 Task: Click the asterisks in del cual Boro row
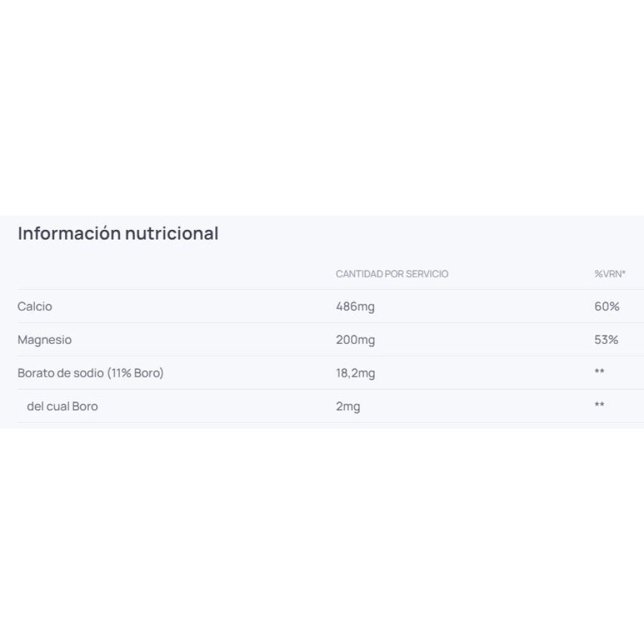(600, 406)
